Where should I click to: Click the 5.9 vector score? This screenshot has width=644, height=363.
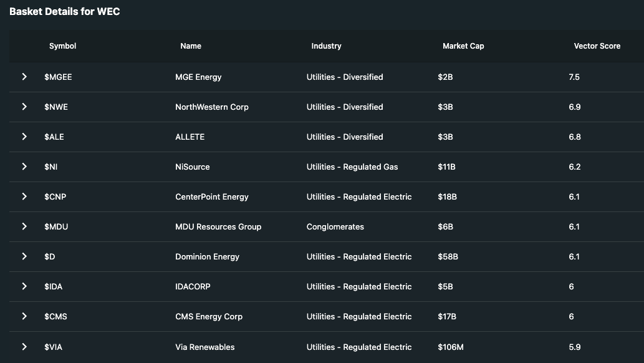coord(575,347)
